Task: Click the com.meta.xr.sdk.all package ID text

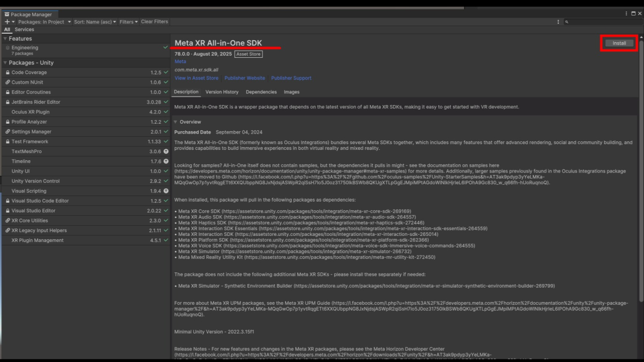Action: point(196,70)
